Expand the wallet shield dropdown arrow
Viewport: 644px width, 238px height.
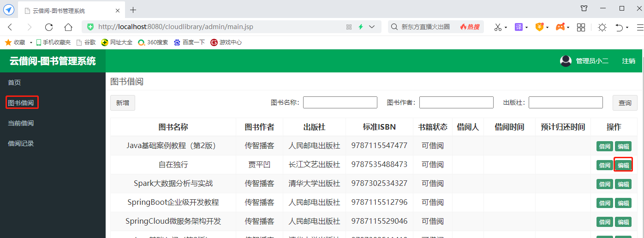click(547, 28)
